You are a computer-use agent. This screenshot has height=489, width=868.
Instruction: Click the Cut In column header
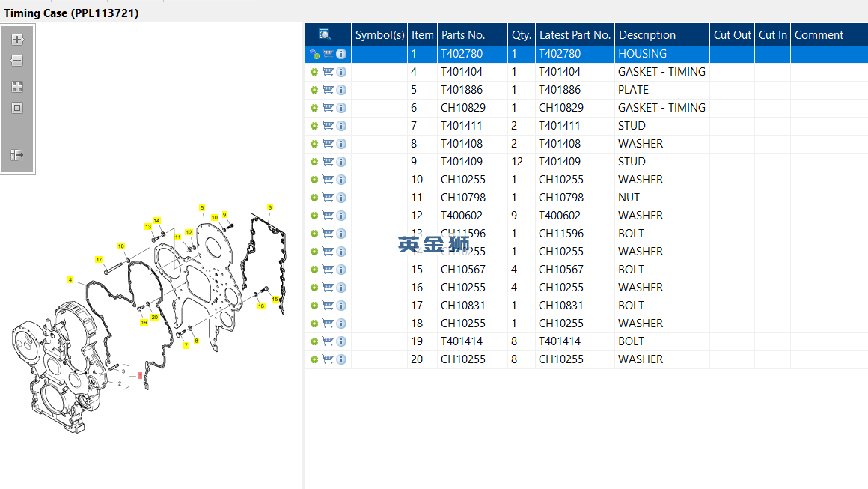[x=772, y=34]
